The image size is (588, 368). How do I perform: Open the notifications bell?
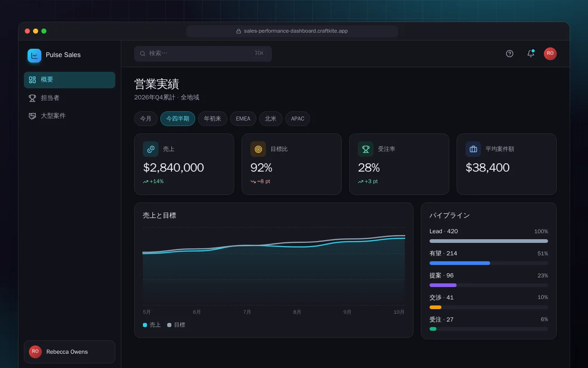531,53
